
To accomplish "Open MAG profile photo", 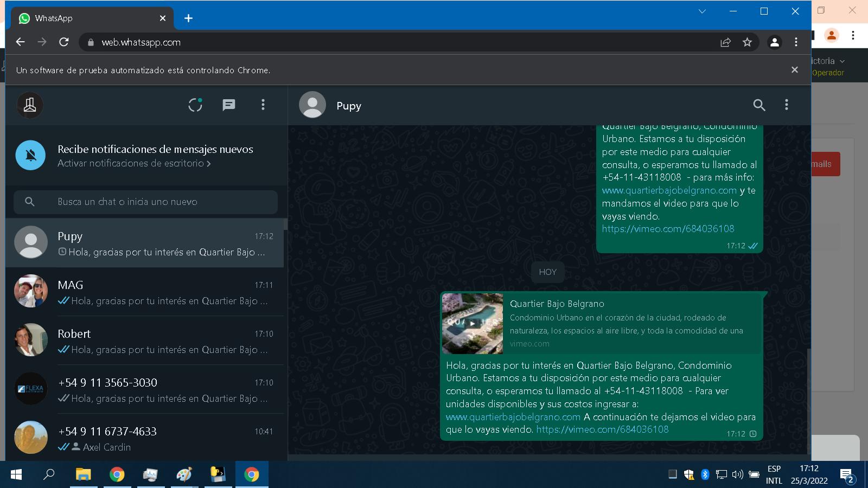I will (x=31, y=291).
